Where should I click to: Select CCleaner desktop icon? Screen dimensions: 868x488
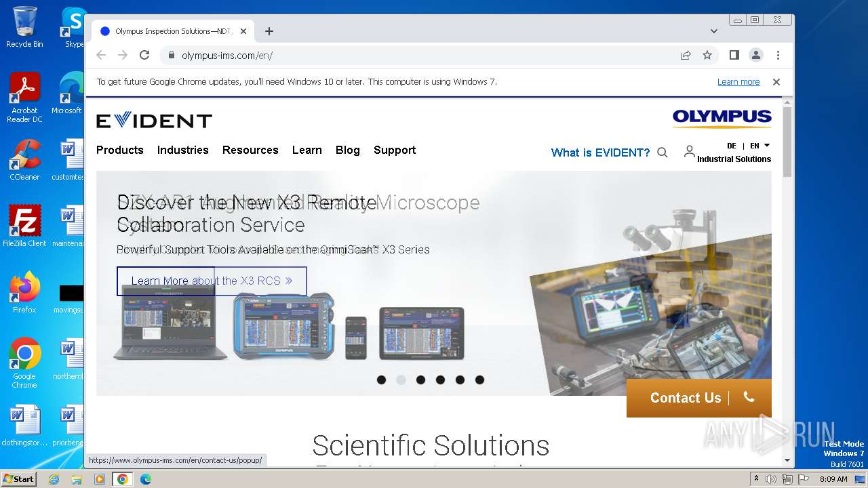coord(24,160)
